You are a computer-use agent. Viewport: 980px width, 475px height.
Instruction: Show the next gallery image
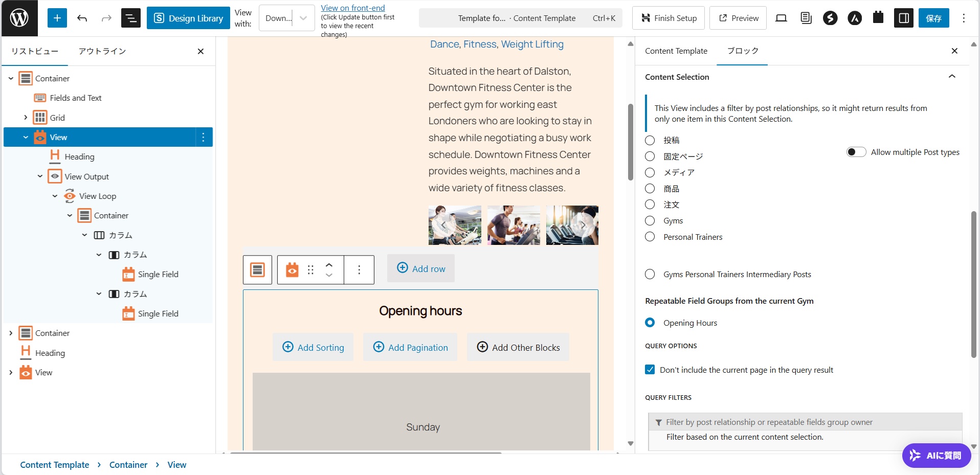point(583,225)
